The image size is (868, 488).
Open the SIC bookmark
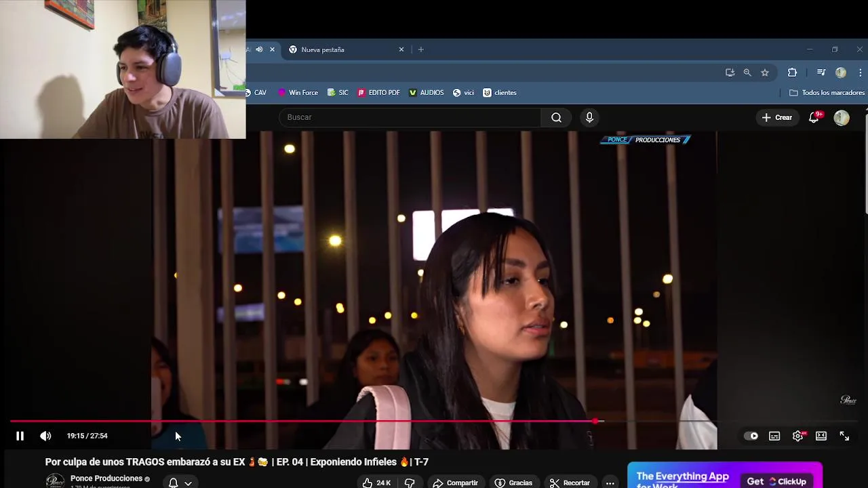point(338,93)
